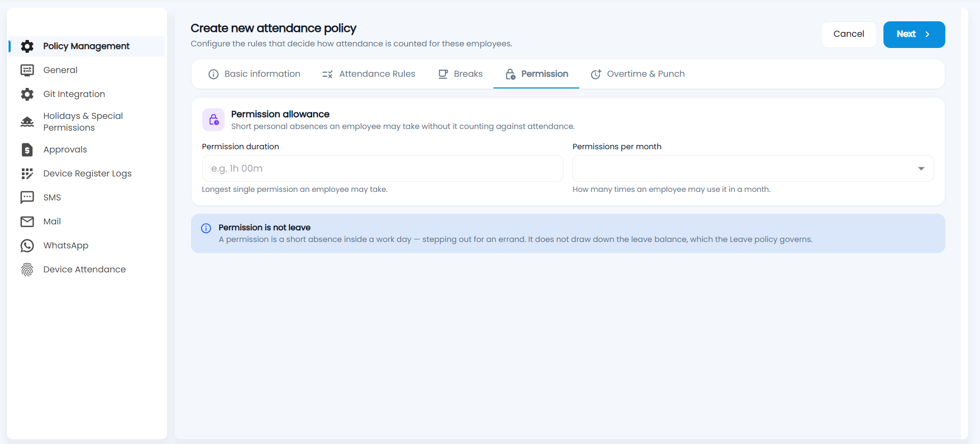Go to Overtime & Punch tab
This screenshot has width=980, height=444.
(638, 74)
